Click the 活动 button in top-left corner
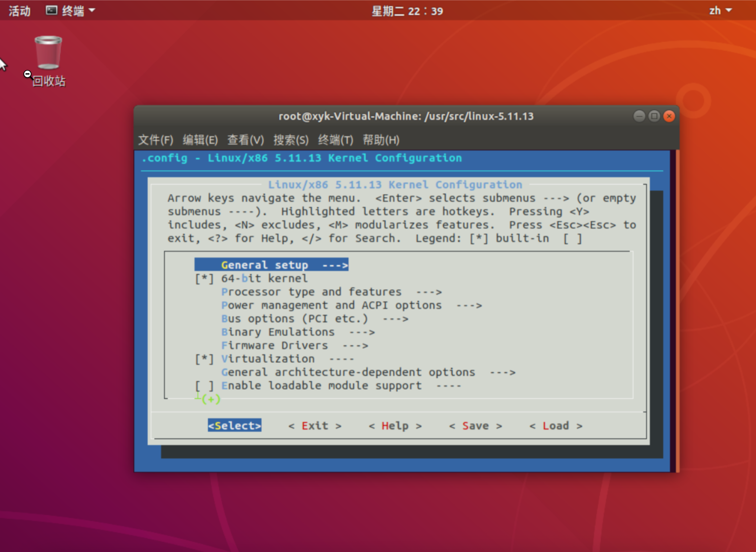Screen dimensions: 756x552 tap(19, 10)
